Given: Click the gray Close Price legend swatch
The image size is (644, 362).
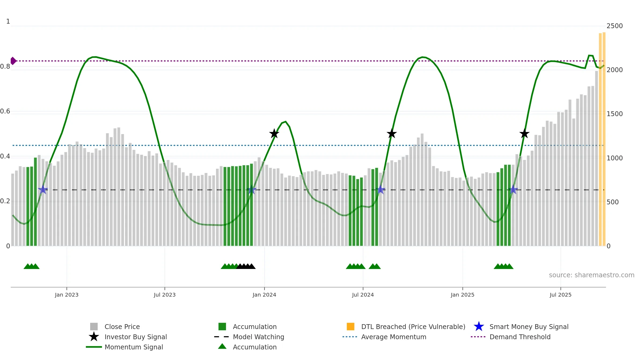Looking at the screenshot, I should click(x=94, y=327).
